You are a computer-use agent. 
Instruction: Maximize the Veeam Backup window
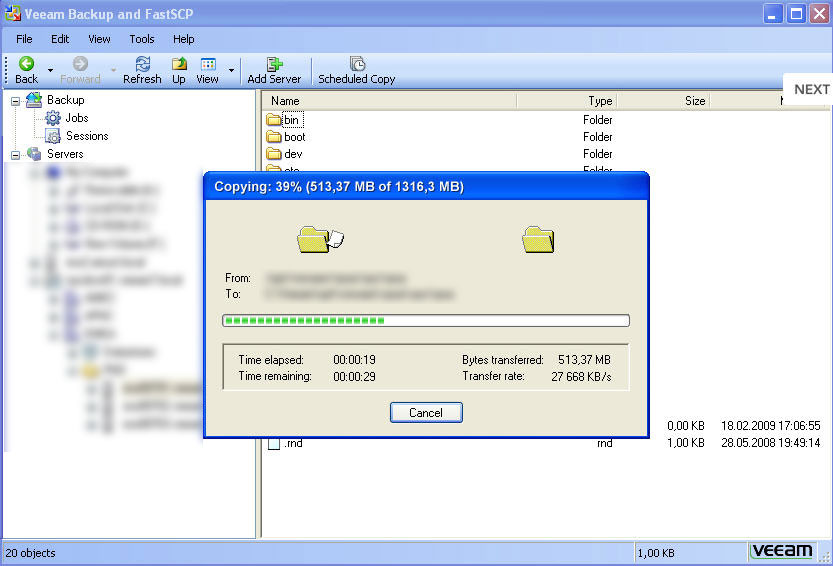[x=796, y=13]
